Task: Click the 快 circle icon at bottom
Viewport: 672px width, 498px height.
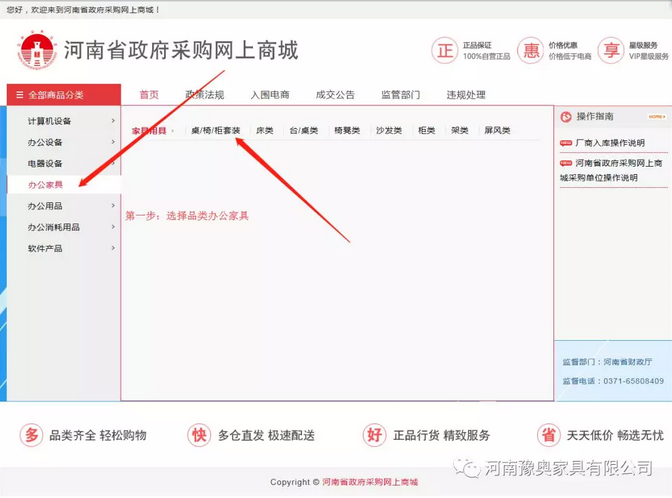Action: [x=199, y=435]
